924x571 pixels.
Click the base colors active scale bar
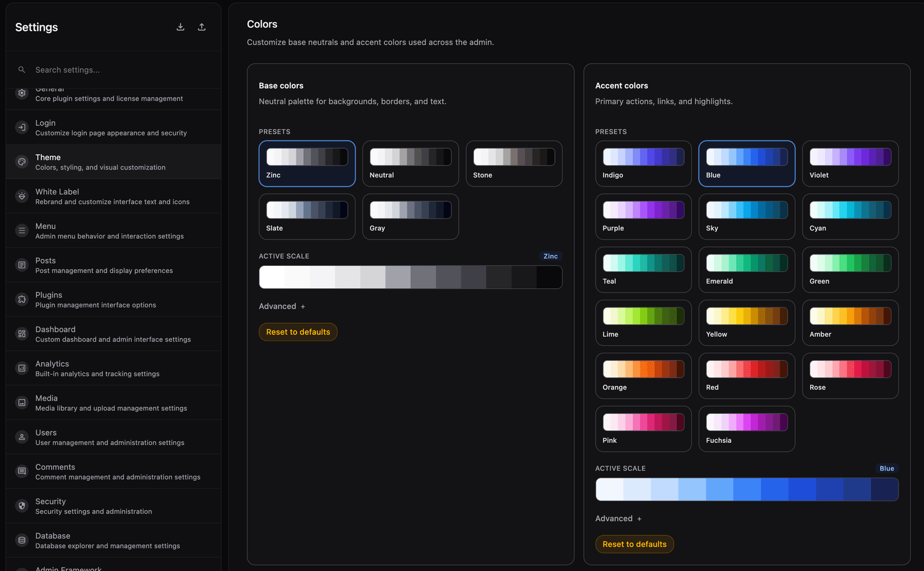tap(410, 277)
